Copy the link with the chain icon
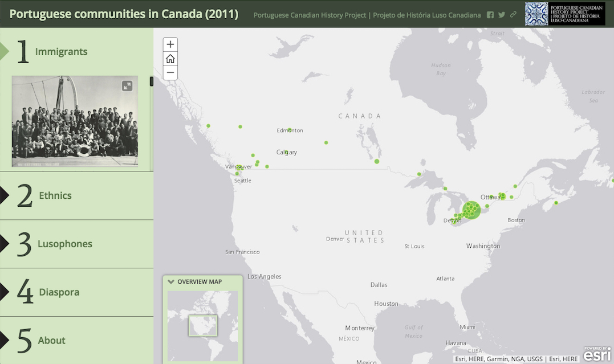Image resolution: width=614 pixels, height=364 pixels. tap(513, 15)
